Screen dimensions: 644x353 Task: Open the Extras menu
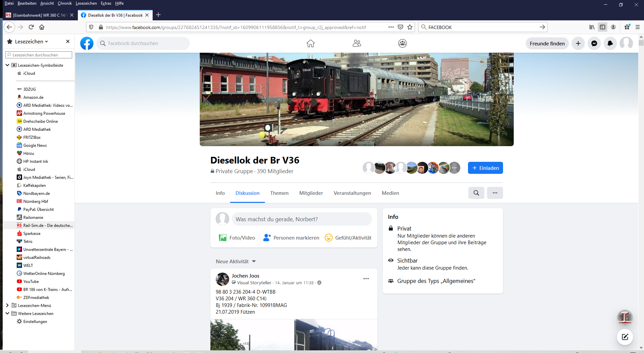[106, 3]
